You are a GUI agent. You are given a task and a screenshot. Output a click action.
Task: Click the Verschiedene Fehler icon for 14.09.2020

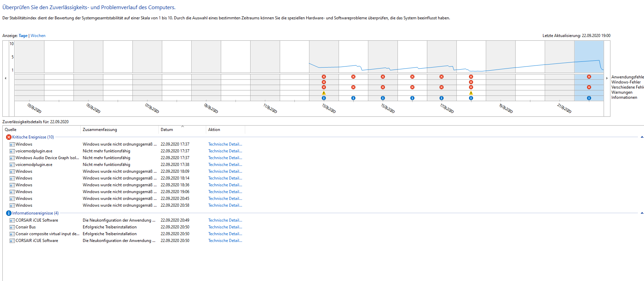353,87
